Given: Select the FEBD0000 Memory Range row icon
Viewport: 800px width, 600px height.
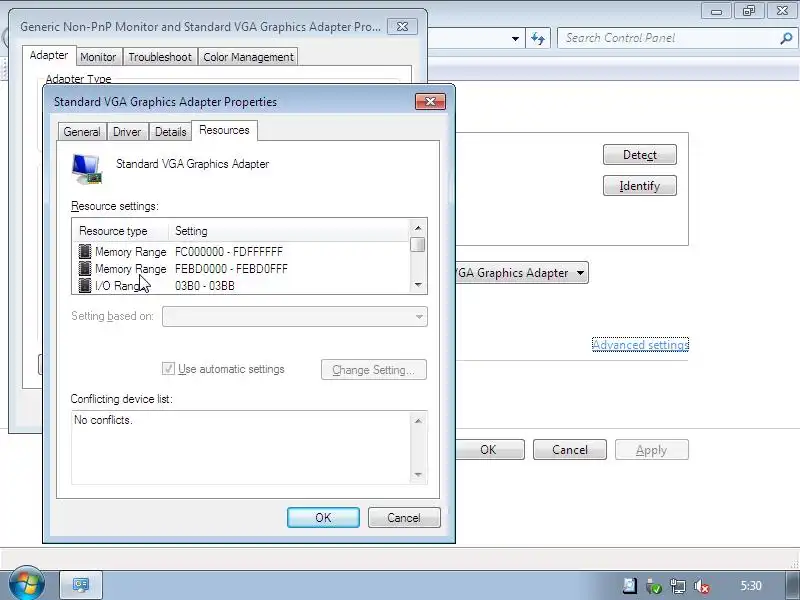Looking at the screenshot, I should pos(85,268).
